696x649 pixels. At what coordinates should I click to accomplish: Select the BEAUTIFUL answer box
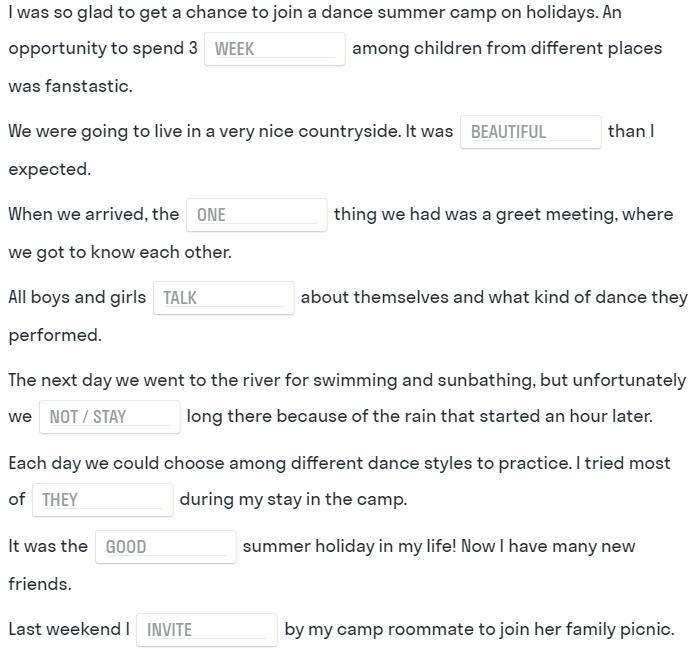[530, 132]
